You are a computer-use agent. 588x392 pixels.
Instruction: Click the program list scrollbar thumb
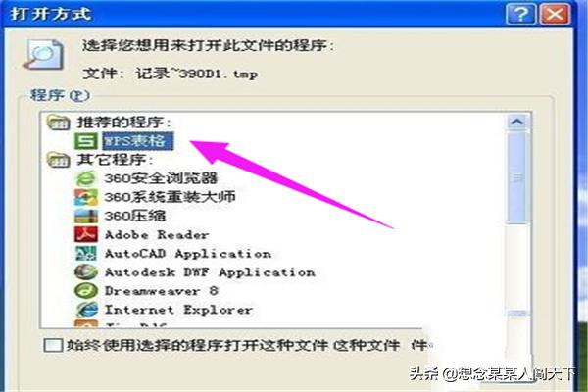point(517,178)
